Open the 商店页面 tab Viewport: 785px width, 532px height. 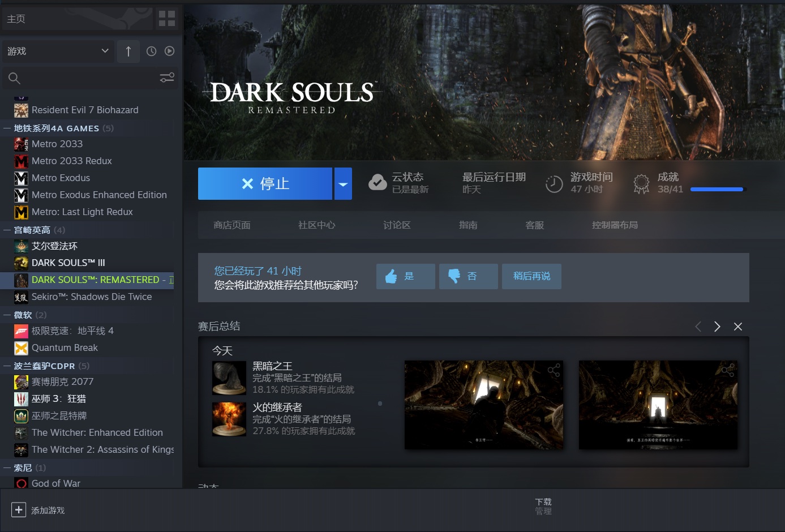pos(232,225)
